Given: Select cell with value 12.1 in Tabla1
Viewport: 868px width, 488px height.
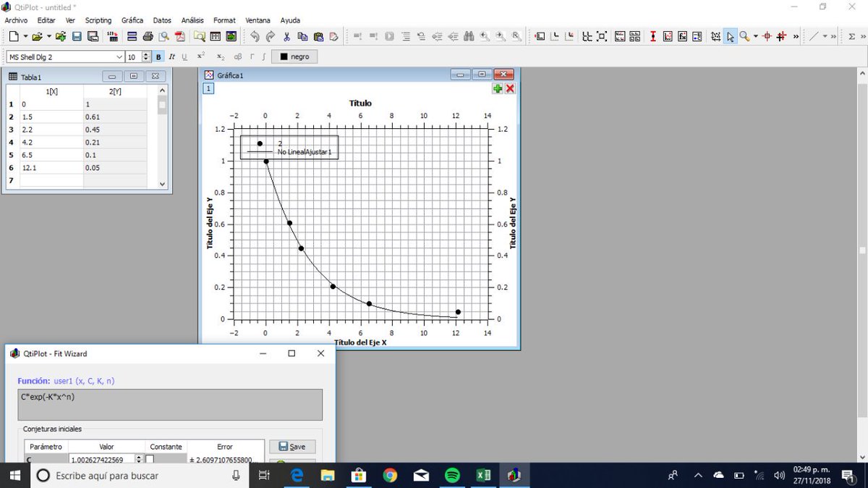Looking at the screenshot, I should coord(52,168).
